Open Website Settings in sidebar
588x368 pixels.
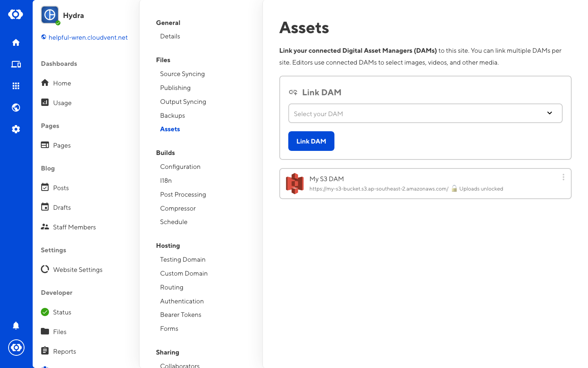click(x=78, y=270)
